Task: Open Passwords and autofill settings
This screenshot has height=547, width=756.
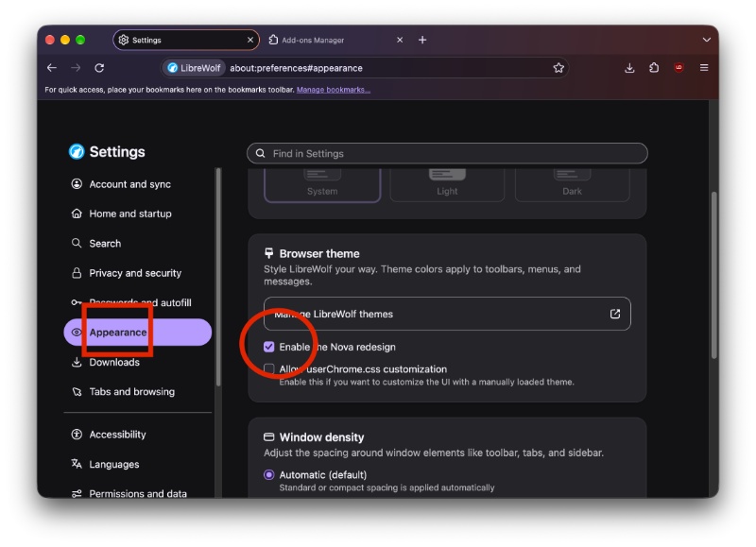Action: pos(137,302)
